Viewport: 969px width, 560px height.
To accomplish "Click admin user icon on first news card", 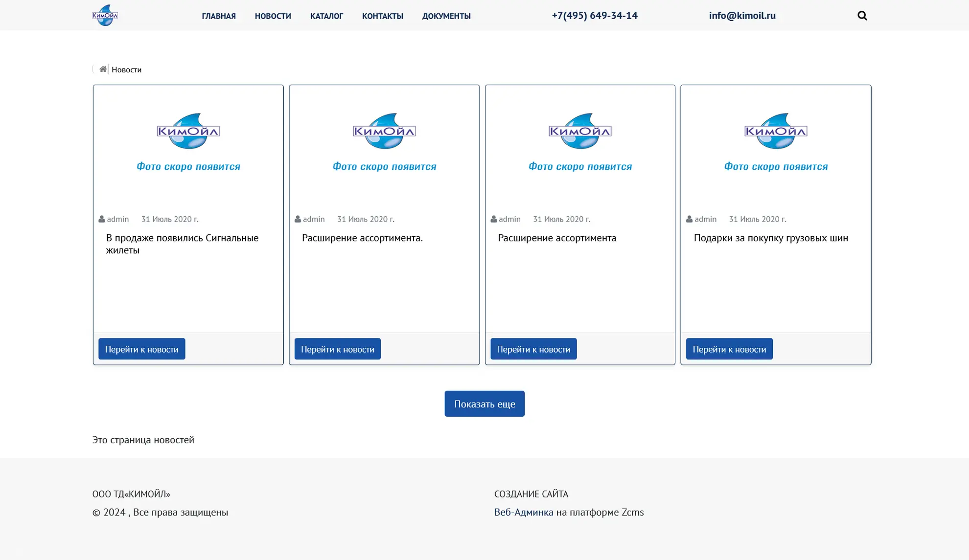I will (102, 219).
